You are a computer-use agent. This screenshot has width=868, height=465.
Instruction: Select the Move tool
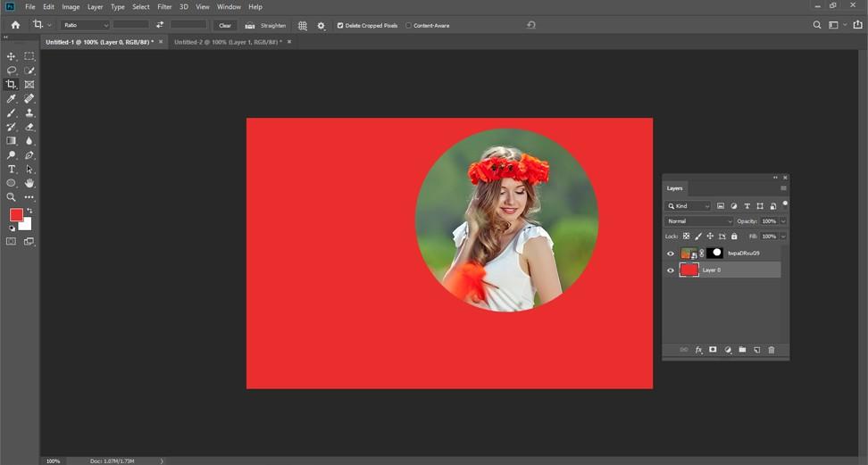click(11, 56)
